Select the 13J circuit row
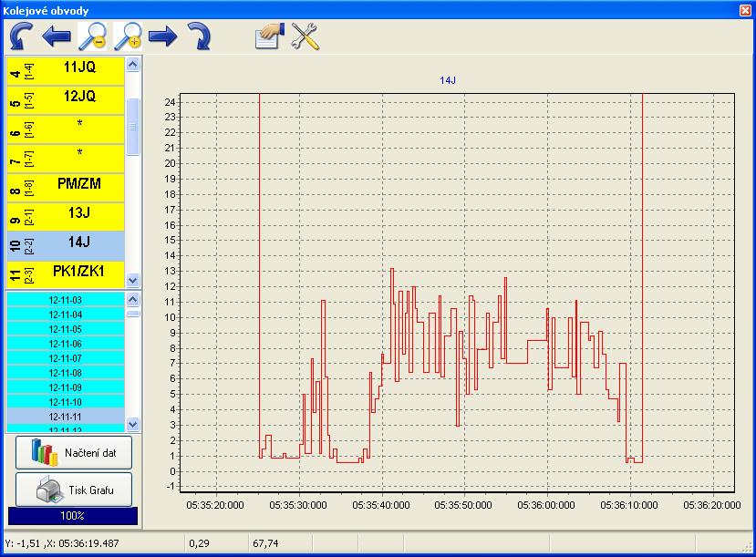756x557 pixels. click(x=66, y=217)
